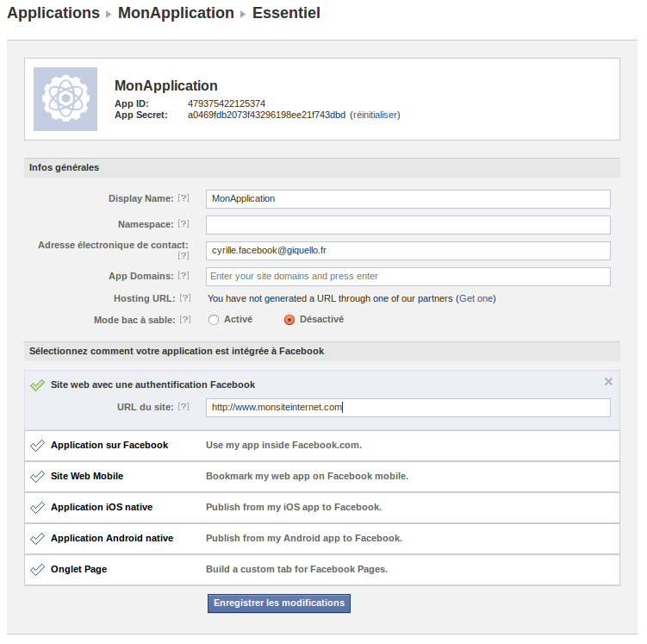Expand the Onglet Page section
The width and height of the screenshot is (647, 644).
(x=322, y=570)
